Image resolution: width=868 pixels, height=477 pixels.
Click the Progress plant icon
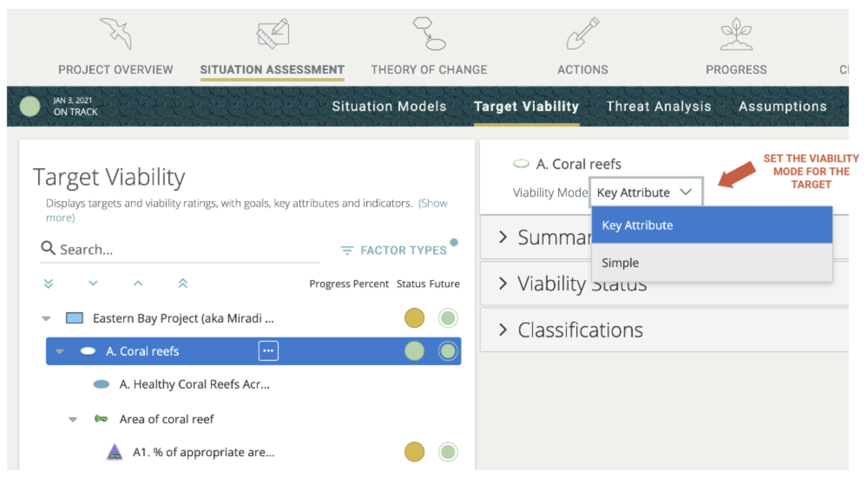click(736, 33)
